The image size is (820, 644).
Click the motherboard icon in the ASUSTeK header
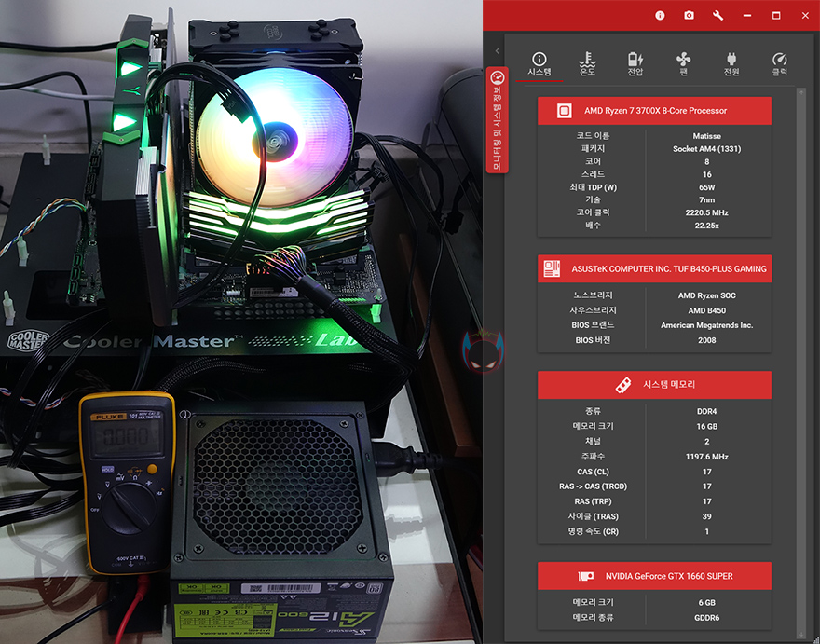pos(552,269)
